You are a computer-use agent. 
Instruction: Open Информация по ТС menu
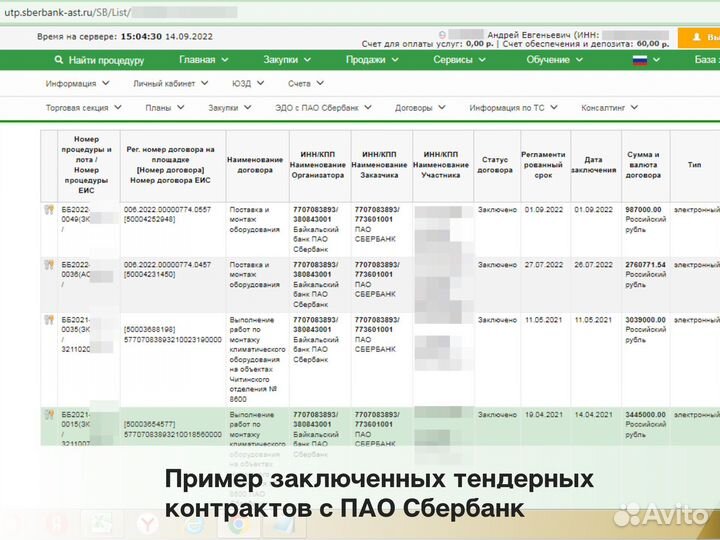(513, 108)
